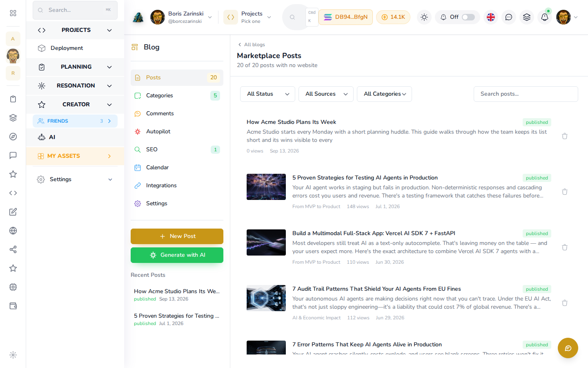Open the Comments blog menu item

(177, 114)
